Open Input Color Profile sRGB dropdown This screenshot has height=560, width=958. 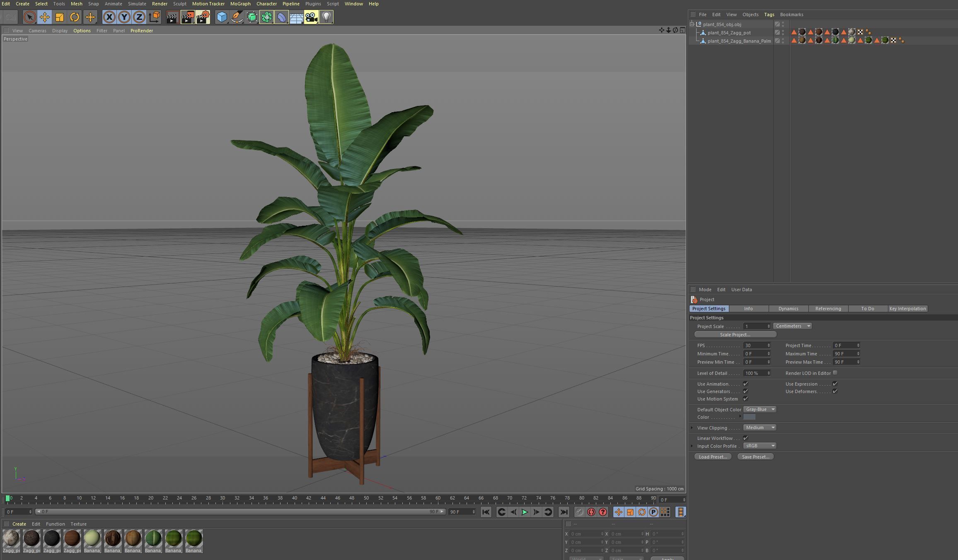pos(760,446)
